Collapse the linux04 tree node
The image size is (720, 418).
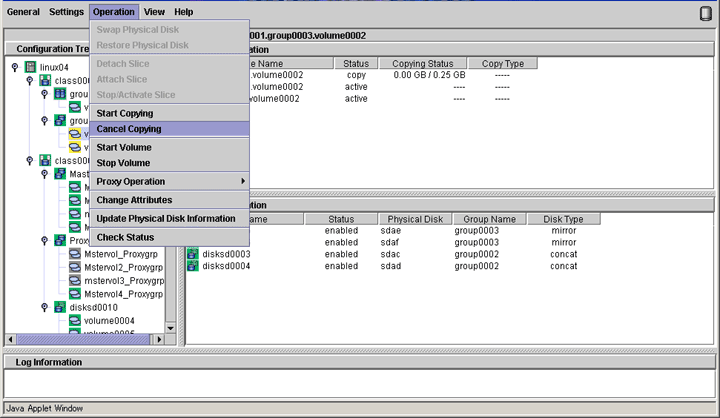(15, 67)
